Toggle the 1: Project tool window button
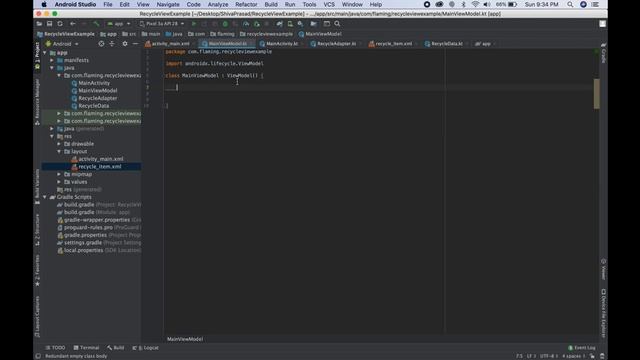Viewport: 640px width, 360px height. (x=37, y=55)
